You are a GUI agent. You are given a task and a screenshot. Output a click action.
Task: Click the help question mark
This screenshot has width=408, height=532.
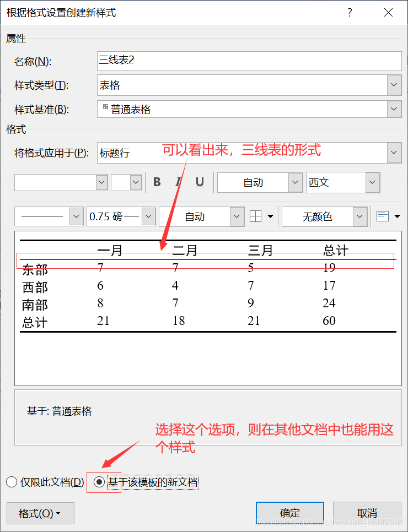tap(350, 13)
